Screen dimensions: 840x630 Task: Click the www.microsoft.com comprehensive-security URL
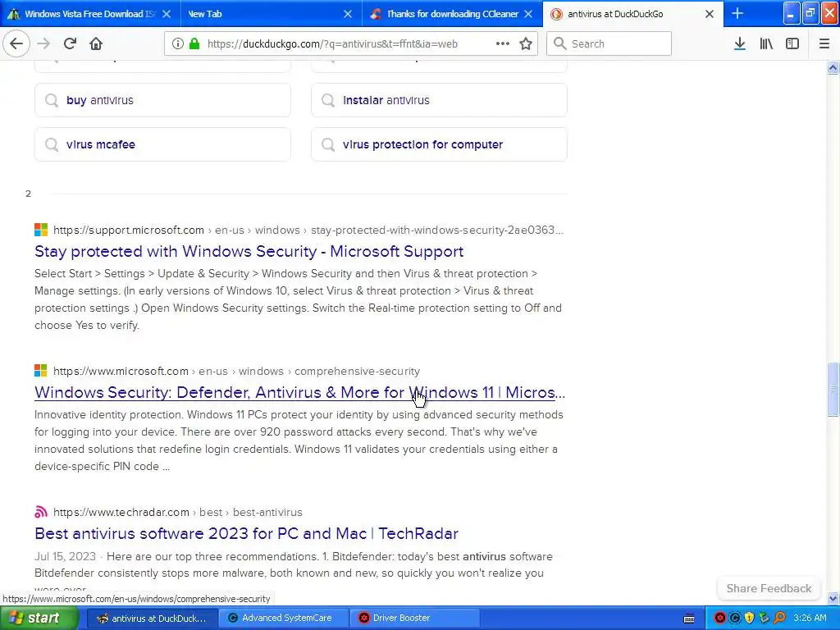point(237,372)
